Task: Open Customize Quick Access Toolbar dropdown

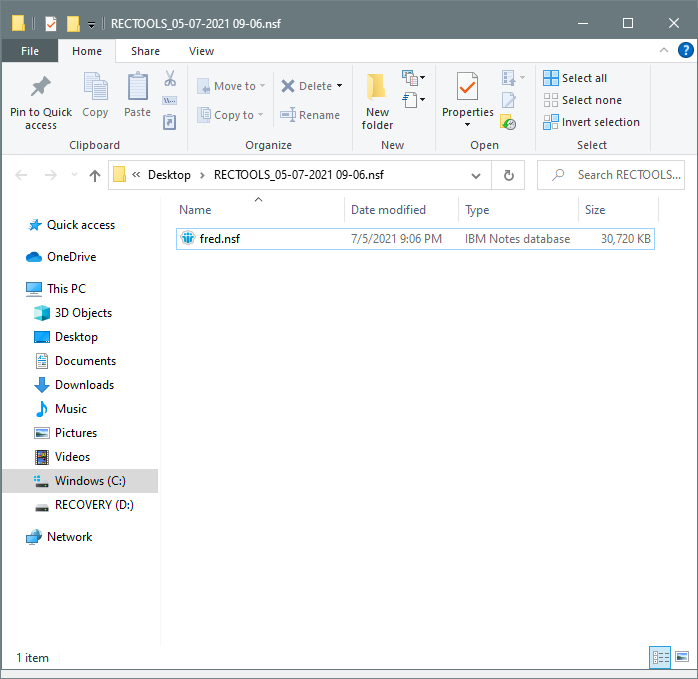Action: (91, 25)
